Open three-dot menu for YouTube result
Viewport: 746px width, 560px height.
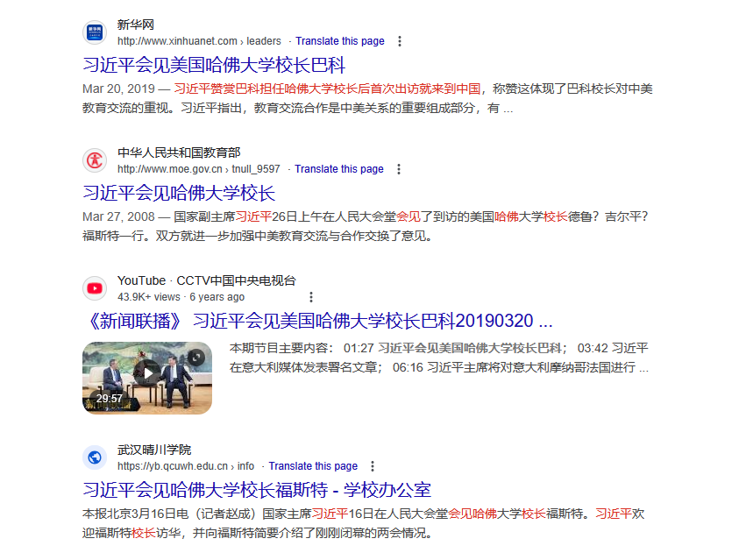(x=310, y=297)
